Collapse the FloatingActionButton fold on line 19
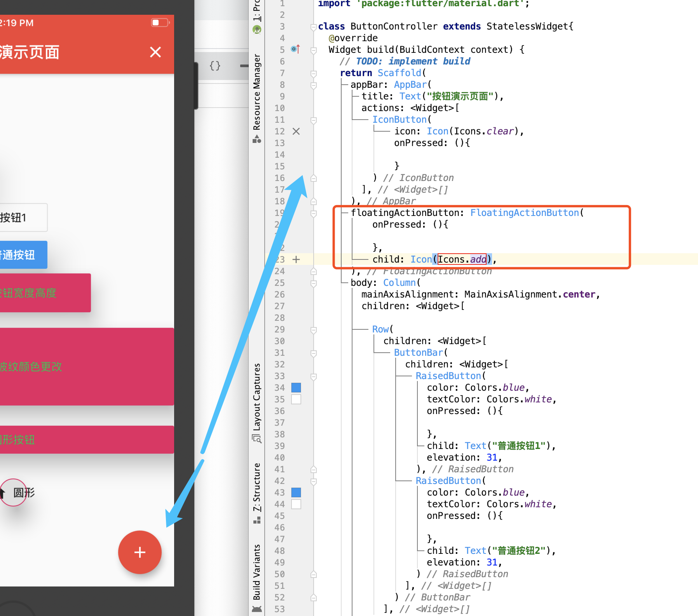The width and height of the screenshot is (698, 616). coord(314,213)
